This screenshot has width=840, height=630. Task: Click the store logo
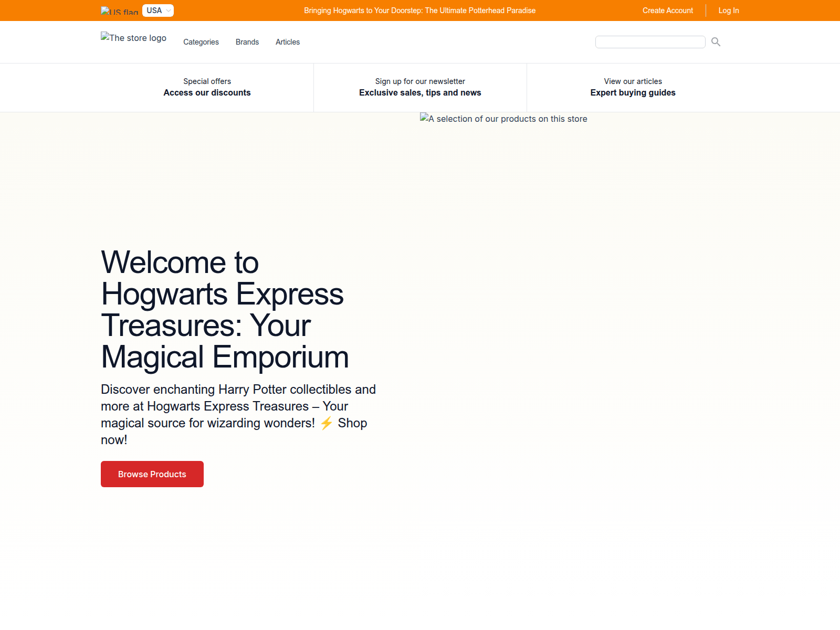(x=133, y=38)
